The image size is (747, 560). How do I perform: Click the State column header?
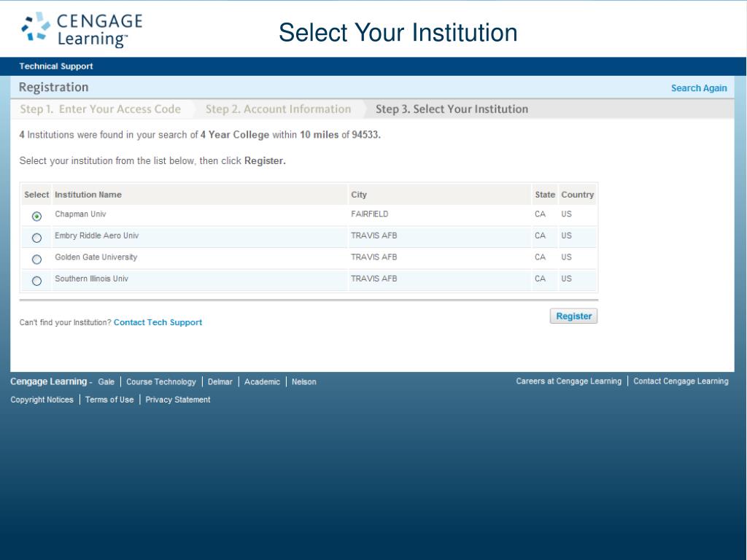(545, 194)
